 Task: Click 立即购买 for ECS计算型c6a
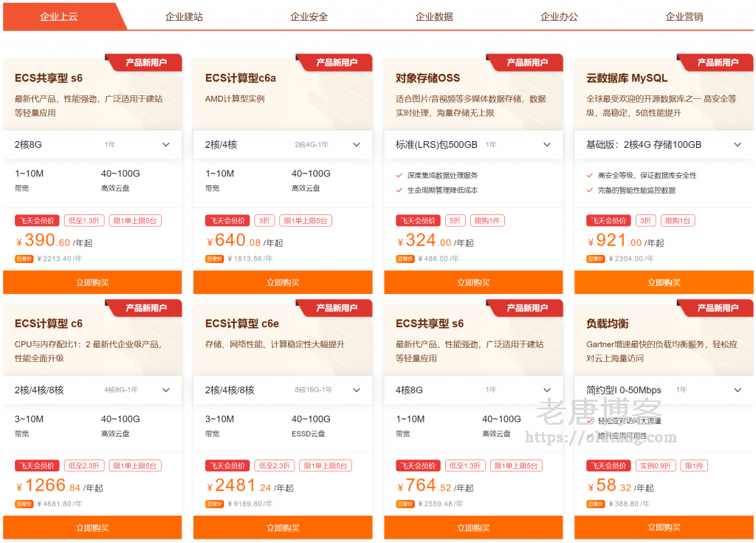point(283,282)
